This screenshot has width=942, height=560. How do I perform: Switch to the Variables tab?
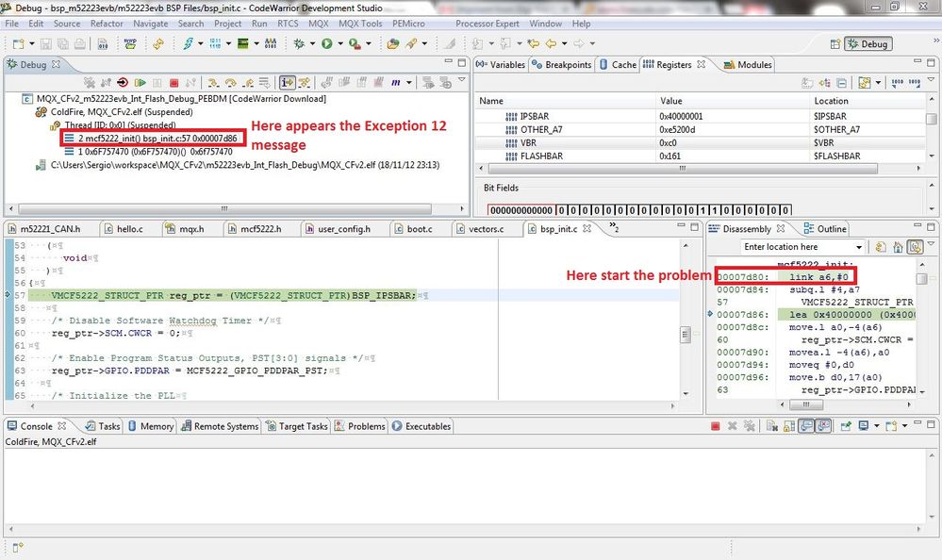tap(501, 64)
